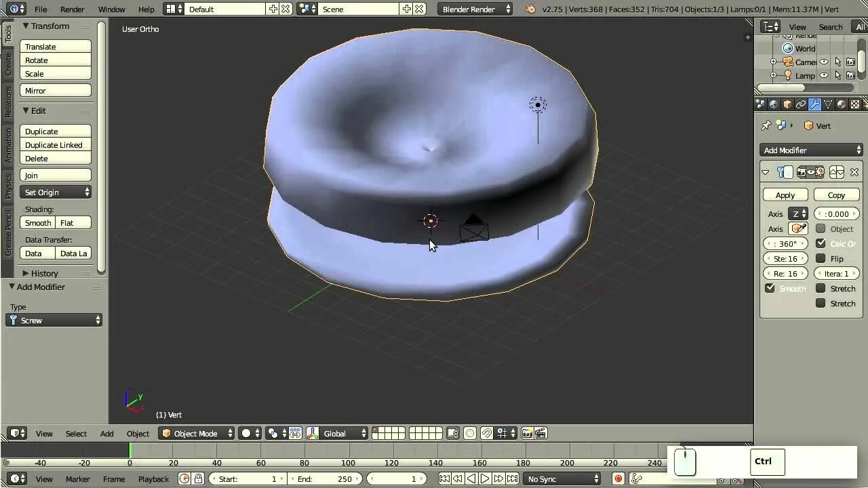868x488 pixels.
Task: Open the World properties tab (globe icon)
Action: tap(774, 104)
